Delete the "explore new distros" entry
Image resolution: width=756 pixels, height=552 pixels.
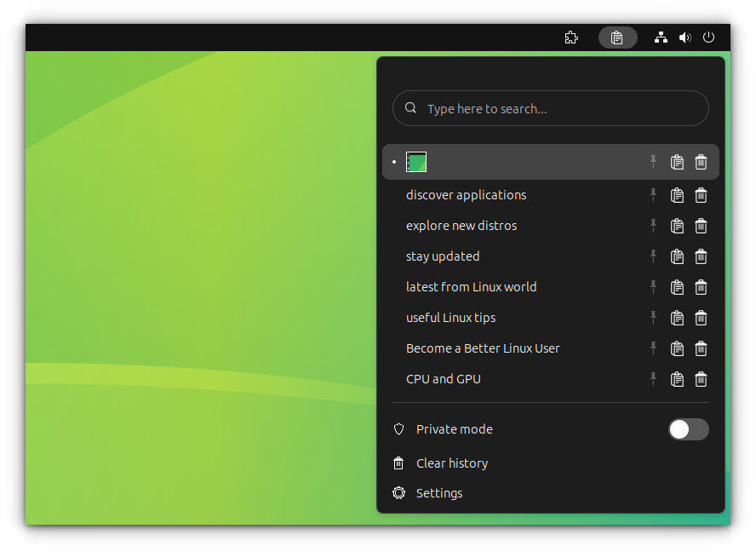701,226
